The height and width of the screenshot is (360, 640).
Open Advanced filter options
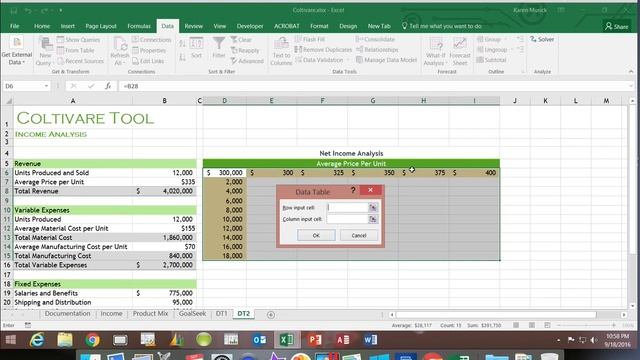247,61
